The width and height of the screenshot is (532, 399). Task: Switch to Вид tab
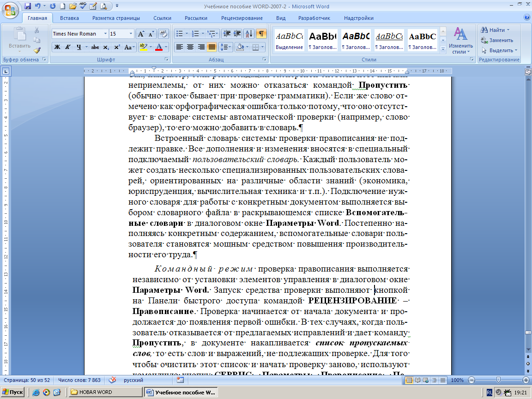point(281,18)
